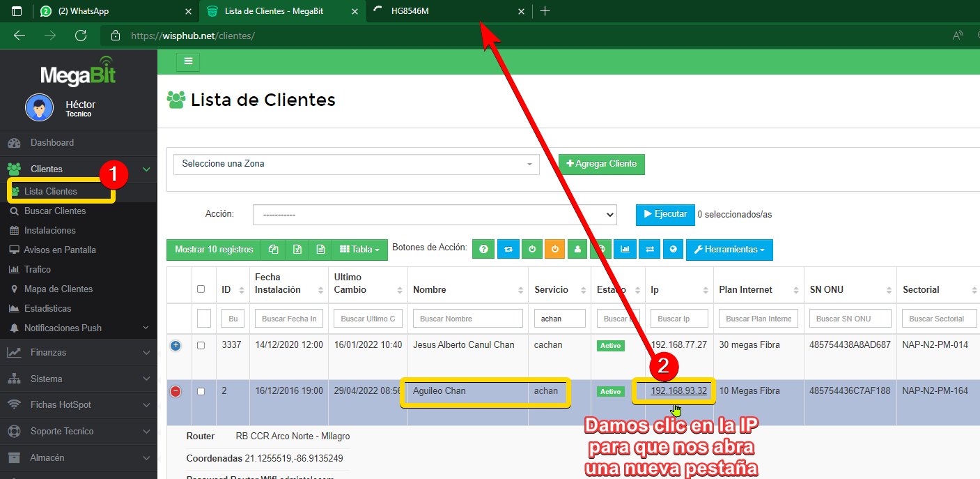
Task: Expand row 3337 with the blue plus icon
Action: click(176, 346)
